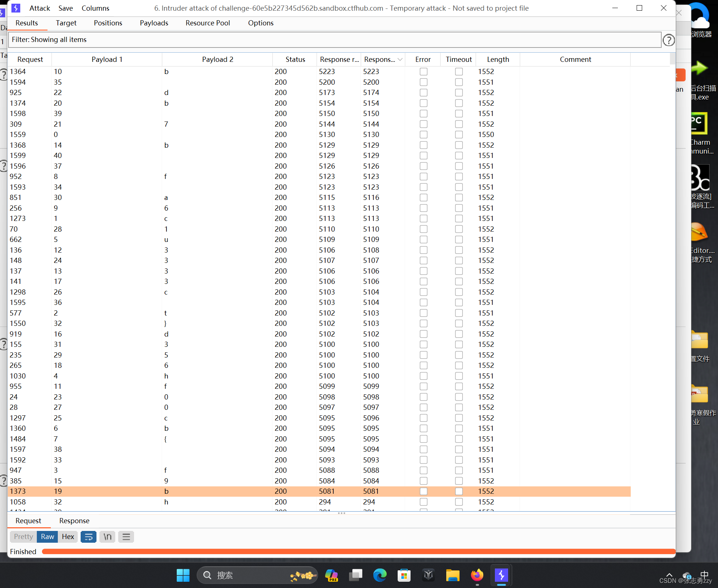Open Microsoft Edge from the taskbar

point(380,575)
